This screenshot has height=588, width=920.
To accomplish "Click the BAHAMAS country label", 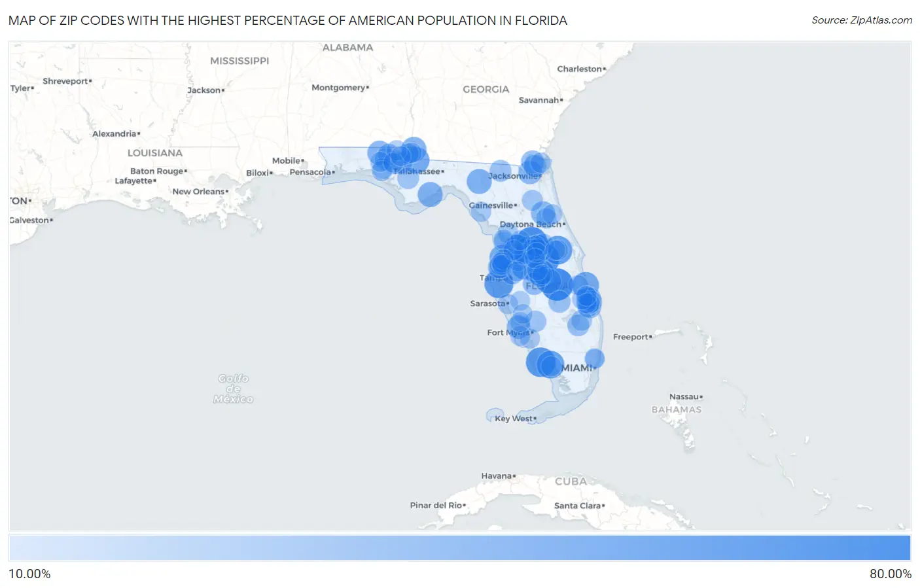I will coord(677,409).
